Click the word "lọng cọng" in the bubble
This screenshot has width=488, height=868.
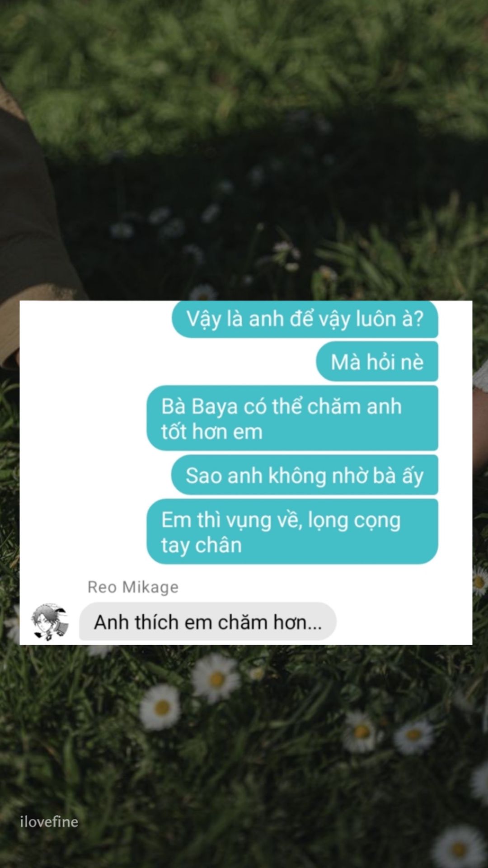(x=354, y=521)
